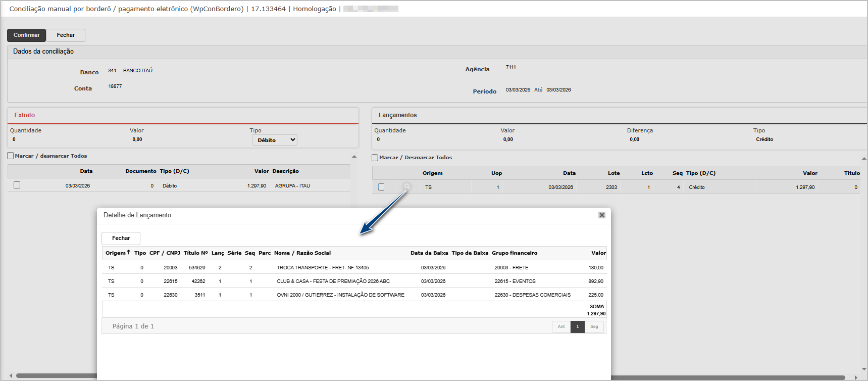Viewport: 868px width, 381px height.
Task: Click the magnifier icon in the Lançamentos row
Action: (406, 187)
